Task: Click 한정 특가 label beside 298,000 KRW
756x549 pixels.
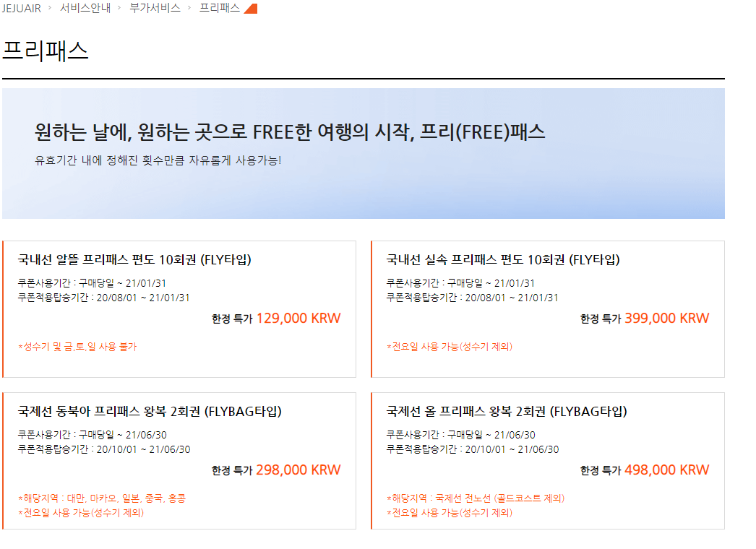Action: [x=232, y=470]
